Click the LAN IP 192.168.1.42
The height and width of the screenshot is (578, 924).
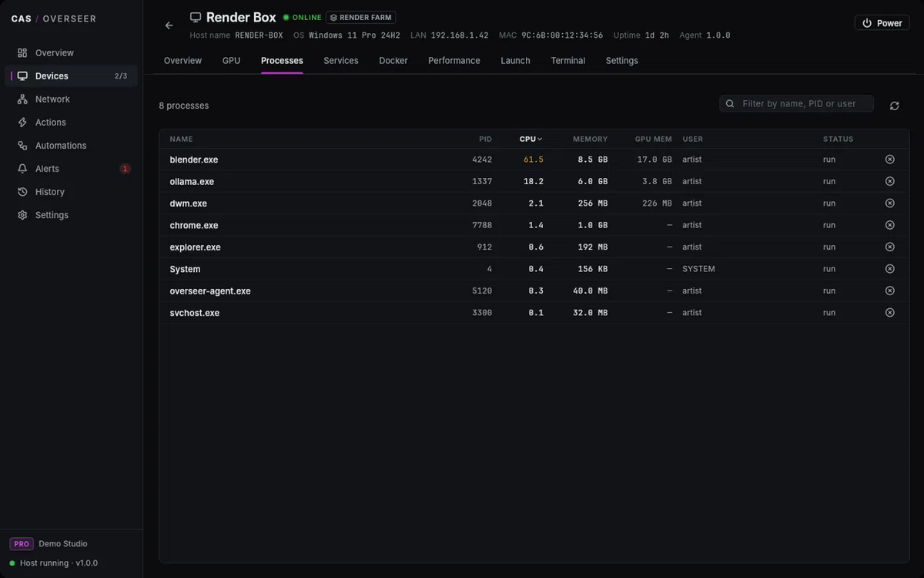pyautogui.click(x=460, y=35)
